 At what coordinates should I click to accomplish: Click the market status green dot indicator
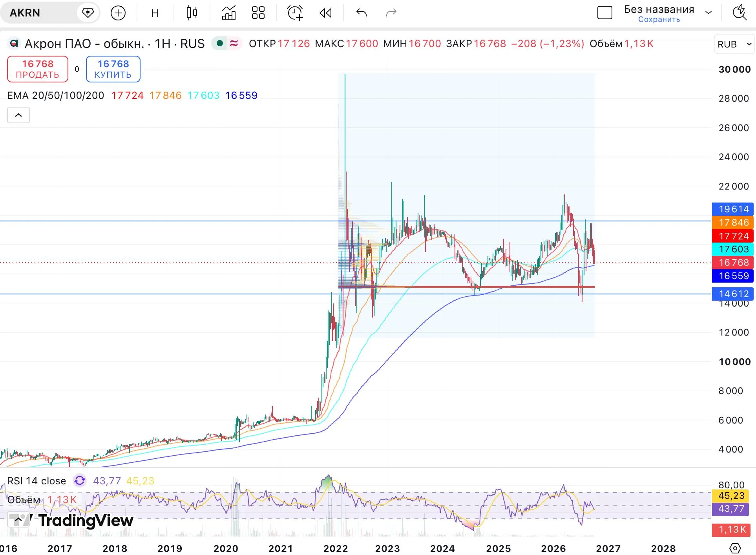(x=220, y=43)
